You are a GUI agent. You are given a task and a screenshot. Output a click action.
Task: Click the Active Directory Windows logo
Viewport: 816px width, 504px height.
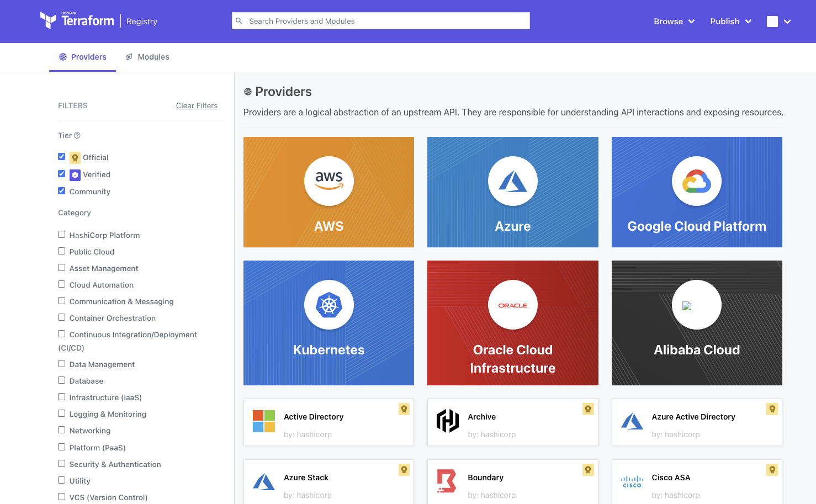(x=264, y=421)
